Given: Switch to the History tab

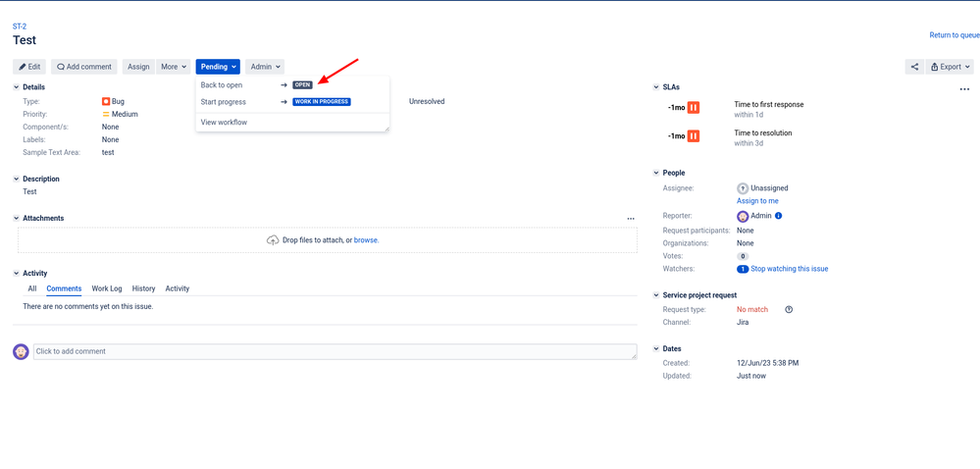Looking at the screenshot, I should click(x=144, y=288).
